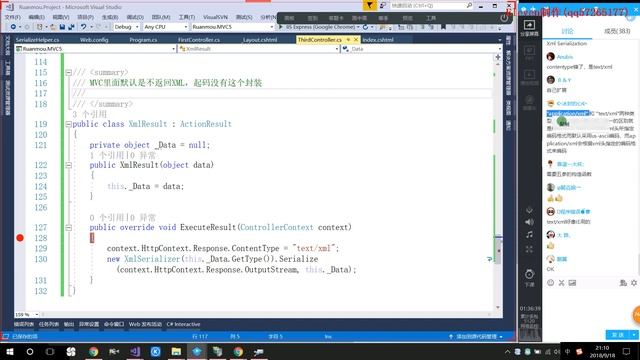Click the Navigate Backward icon
640x360 pixels.
pos(13,27)
